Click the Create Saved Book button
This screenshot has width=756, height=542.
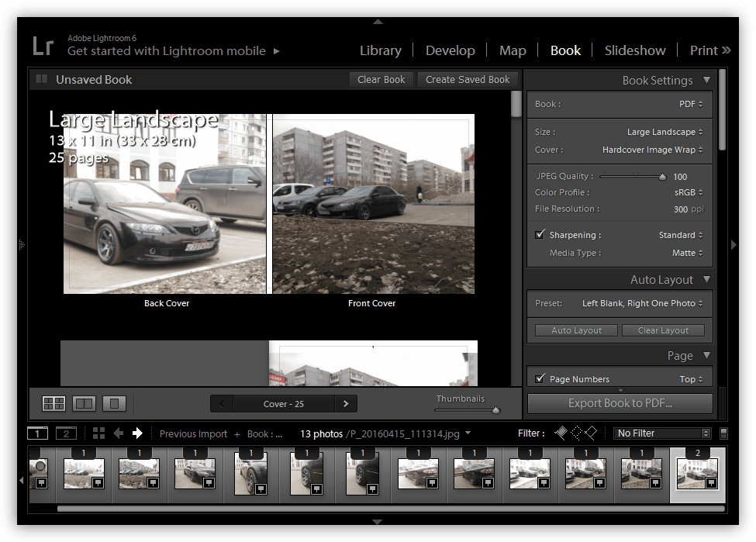pyautogui.click(x=468, y=79)
